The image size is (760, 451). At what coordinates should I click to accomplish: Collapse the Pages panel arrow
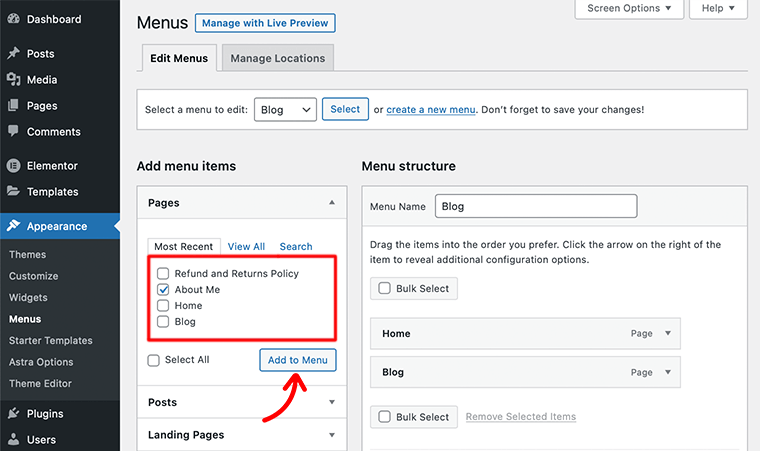332,203
